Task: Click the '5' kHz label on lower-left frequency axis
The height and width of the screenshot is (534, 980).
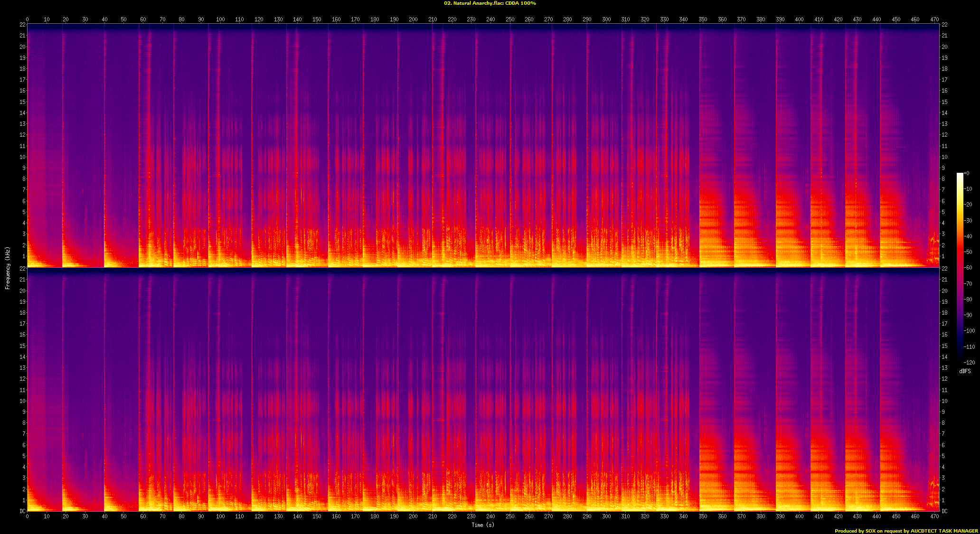Action: [24, 456]
